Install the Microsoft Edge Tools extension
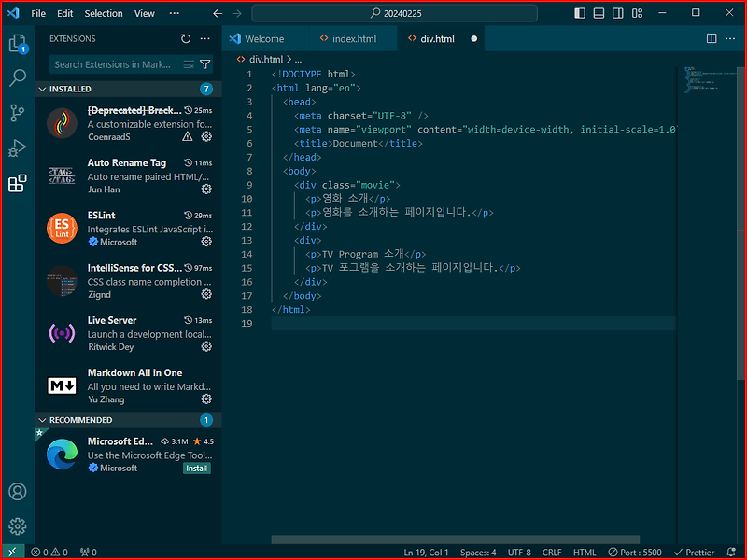747x560 pixels. 196,468
